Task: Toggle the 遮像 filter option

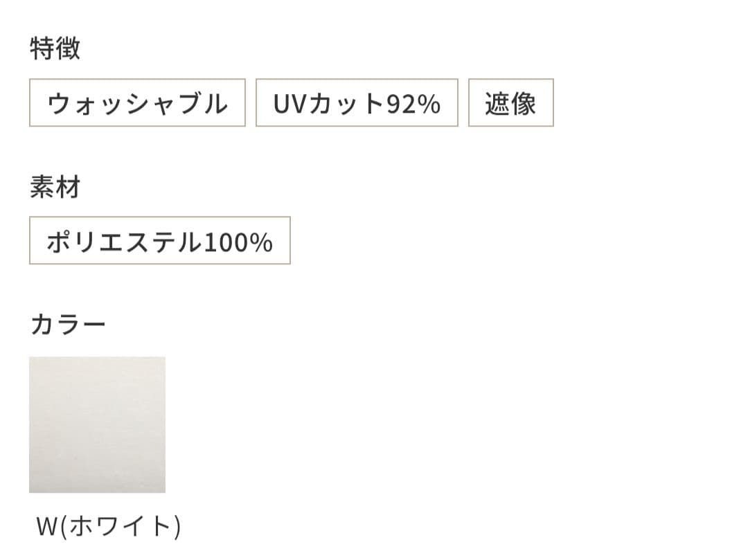Action: (510, 103)
